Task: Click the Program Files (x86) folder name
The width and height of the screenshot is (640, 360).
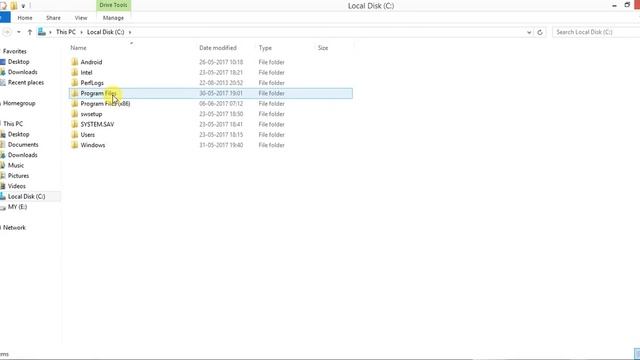Action: 105,104
